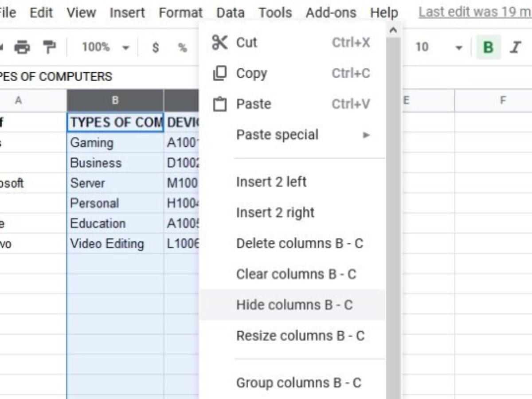This screenshot has height=399, width=532.
Task: Open the Format menu
Action: pyautogui.click(x=180, y=12)
